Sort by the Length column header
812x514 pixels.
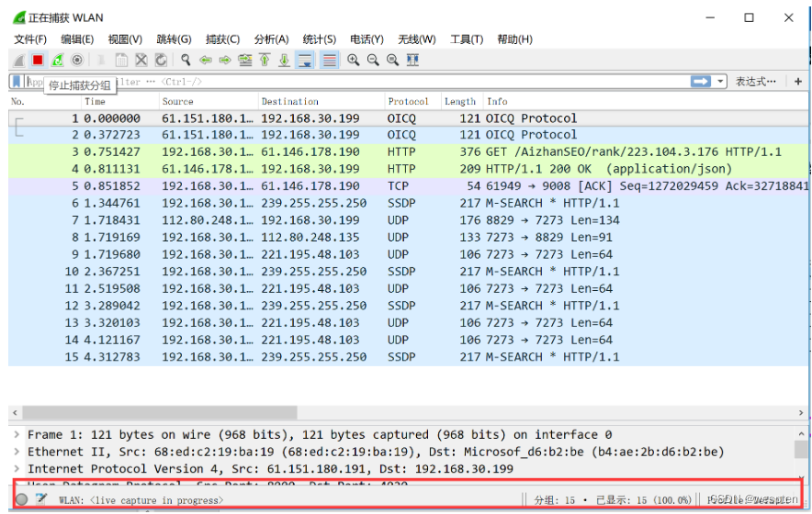(462, 102)
